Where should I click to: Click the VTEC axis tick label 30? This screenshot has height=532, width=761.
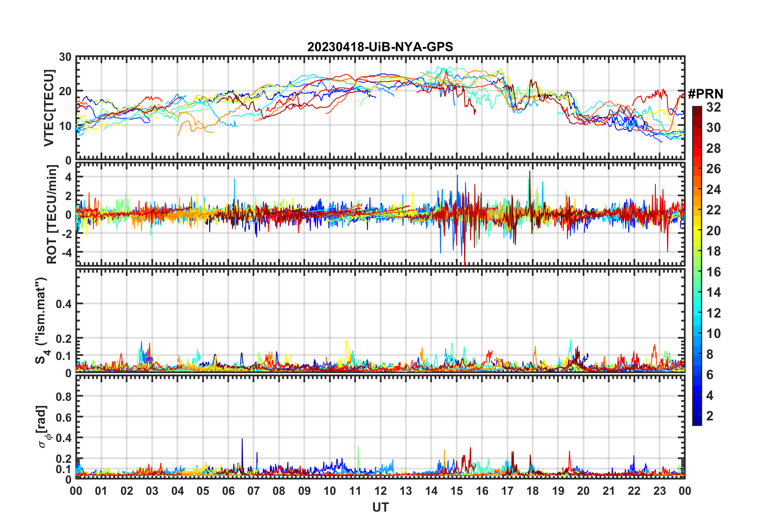point(65,57)
